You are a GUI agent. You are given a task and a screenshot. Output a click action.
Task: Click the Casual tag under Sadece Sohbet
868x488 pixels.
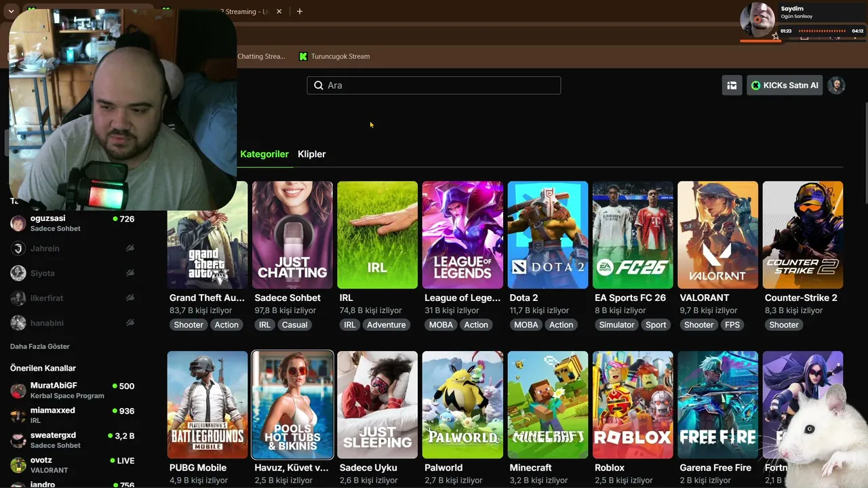coord(295,325)
